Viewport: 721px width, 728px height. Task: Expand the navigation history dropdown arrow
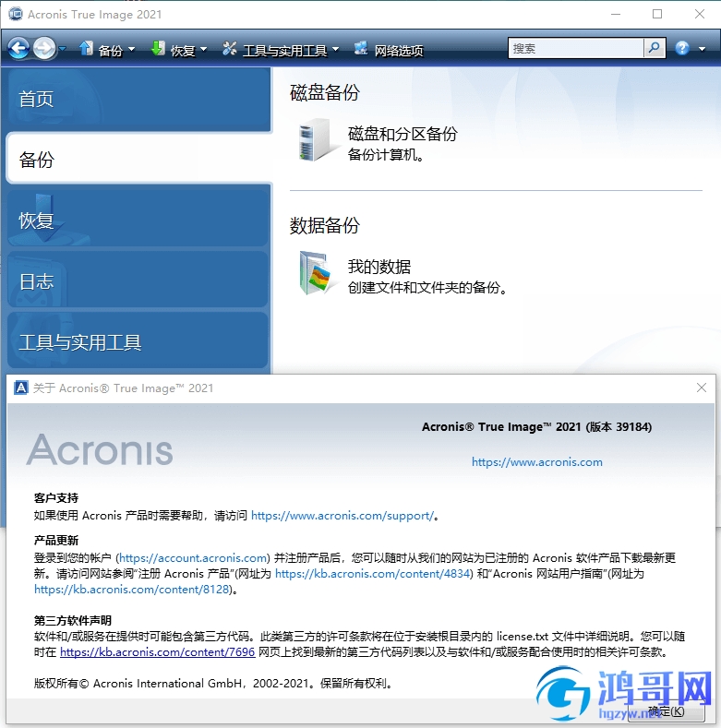62,48
